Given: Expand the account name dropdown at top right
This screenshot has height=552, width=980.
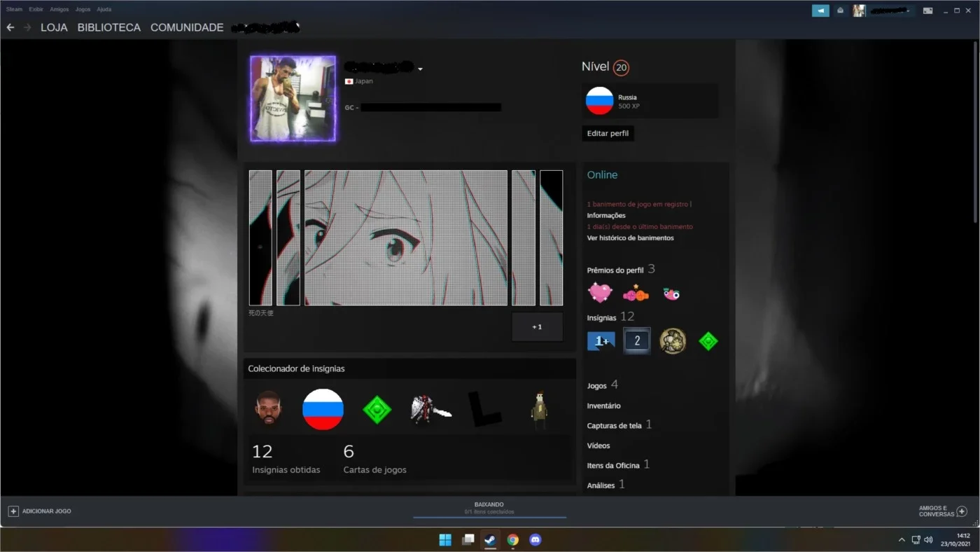Looking at the screenshot, I should click(x=908, y=11).
